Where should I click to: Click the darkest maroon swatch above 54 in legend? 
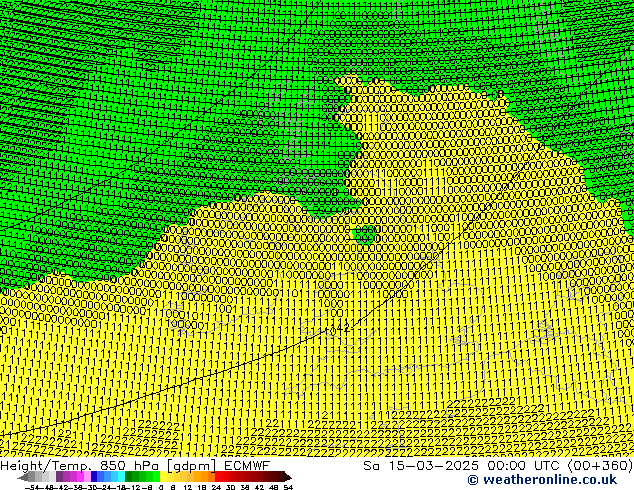288,476
